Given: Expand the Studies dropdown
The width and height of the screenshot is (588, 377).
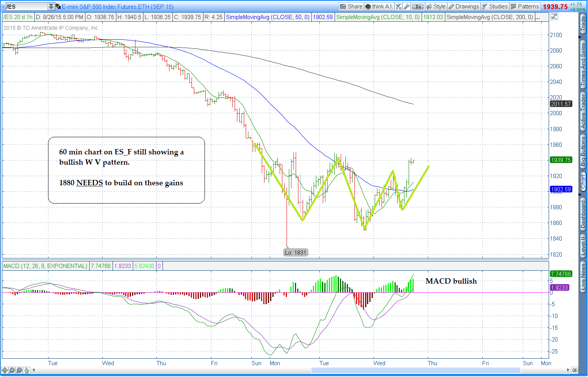Looking at the screenshot, I should pyautogui.click(x=495, y=6).
